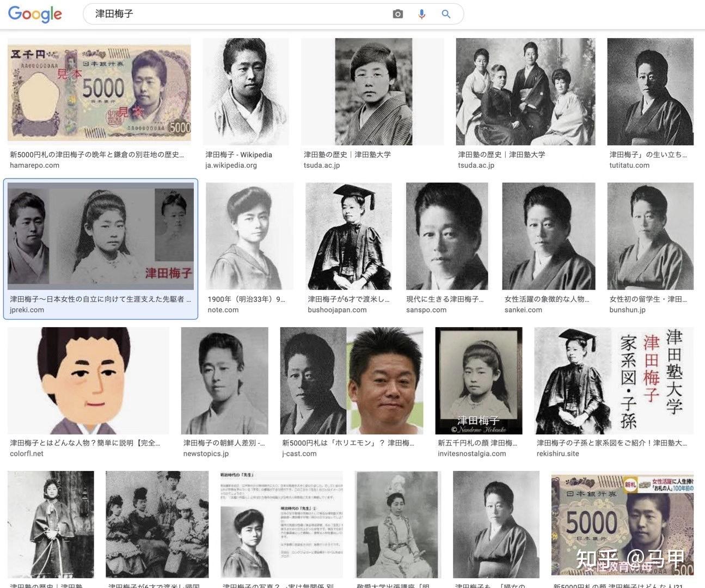Open the selected jpreki.com collage thumbnail

pos(101,236)
